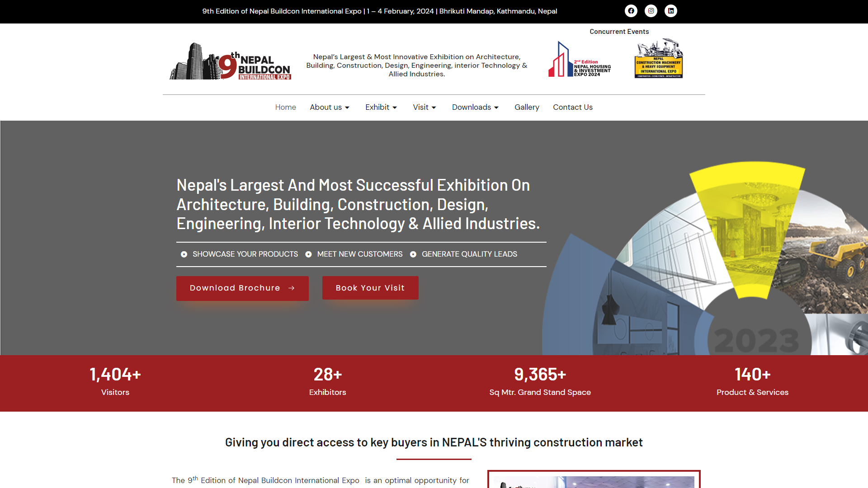The width and height of the screenshot is (868, 488).
Task: Click the 9,365+ Sq Mtr stand space counter
Action: (540, 381)
